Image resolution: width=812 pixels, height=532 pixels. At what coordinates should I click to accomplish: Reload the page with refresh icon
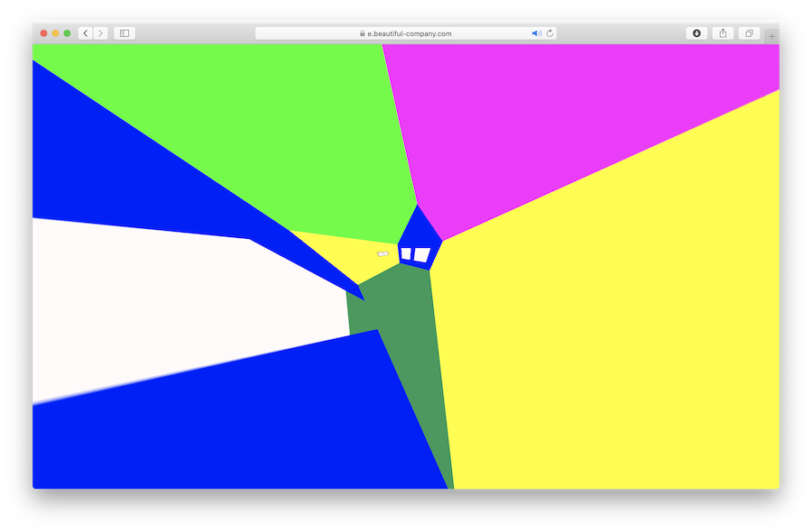pyautogui.click(x=550, y=33)
